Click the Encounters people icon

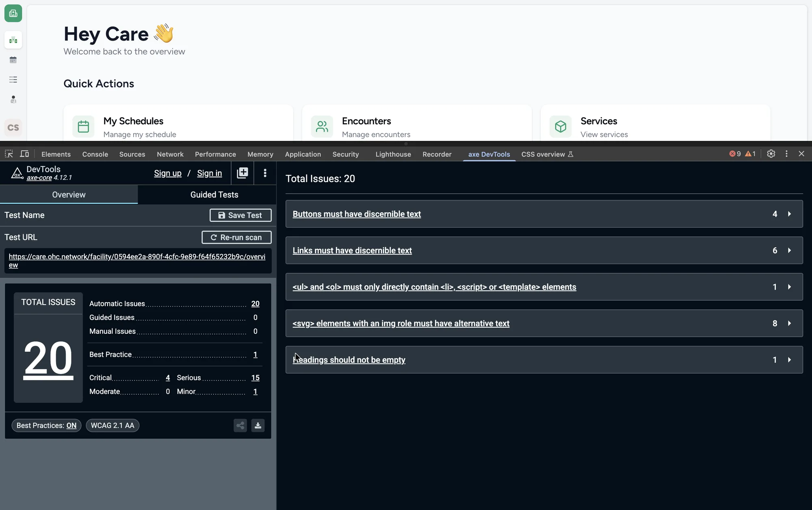click(x=322, y=127)
